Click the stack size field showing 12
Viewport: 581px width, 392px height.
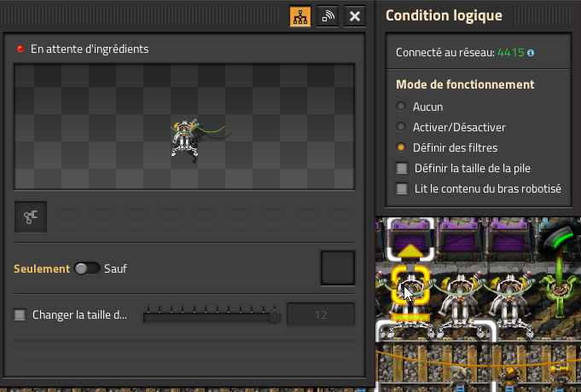point(321,314)
